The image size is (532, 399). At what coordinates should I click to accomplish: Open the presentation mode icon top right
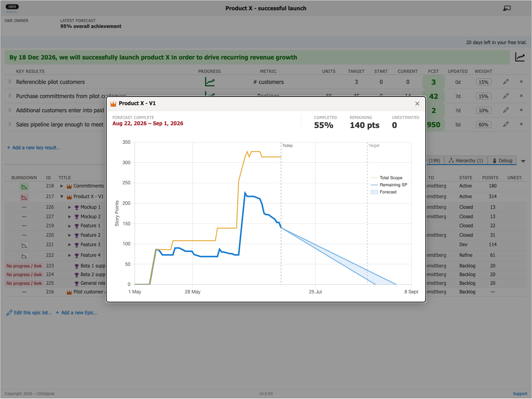[507, 8]
